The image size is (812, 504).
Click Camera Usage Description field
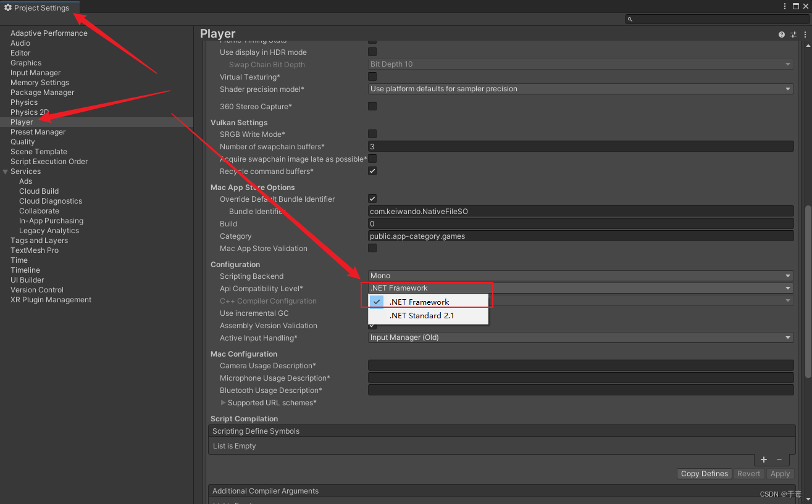click(x=580, y=365)
